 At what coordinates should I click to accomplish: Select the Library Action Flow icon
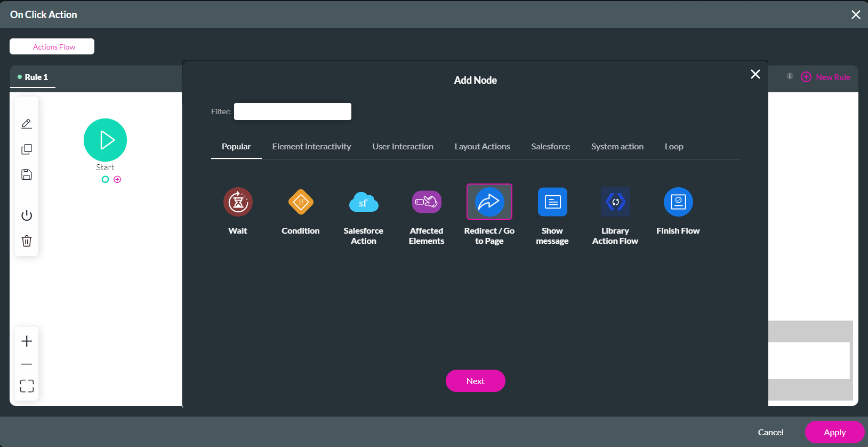615,202
